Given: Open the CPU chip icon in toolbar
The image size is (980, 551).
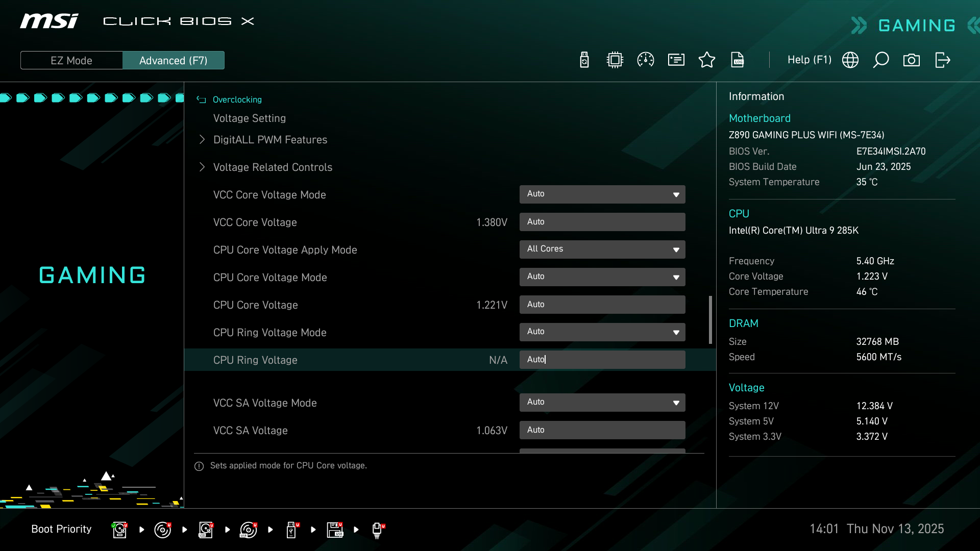Looking at the screenshot, I should [615, 60].
